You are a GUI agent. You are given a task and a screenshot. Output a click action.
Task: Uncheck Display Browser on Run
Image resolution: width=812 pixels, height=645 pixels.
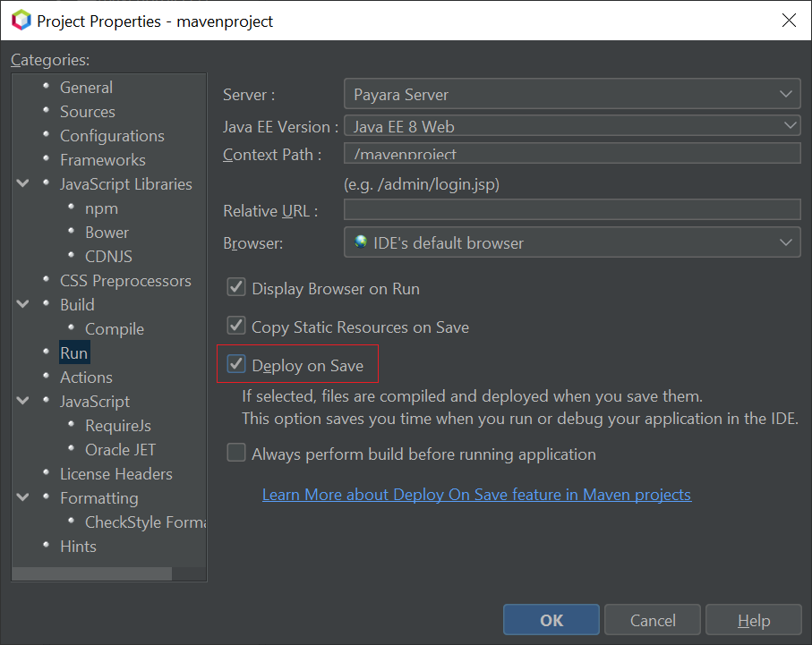[236, 288]
